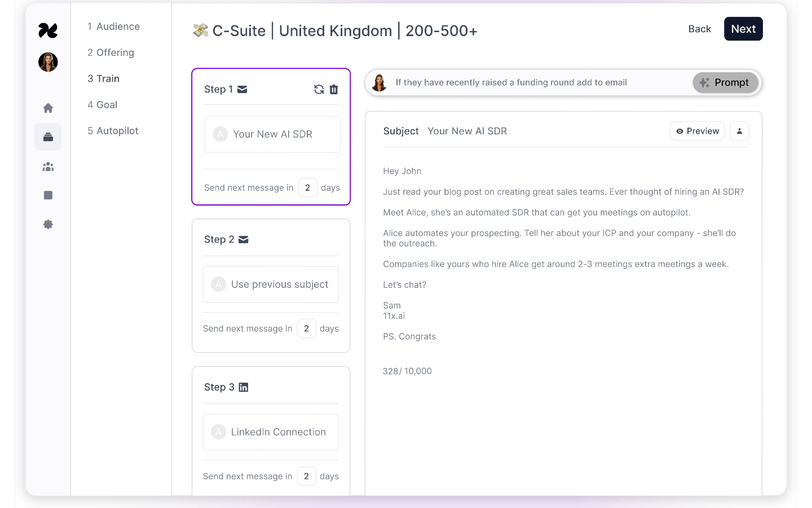The width and height of the screenshot is (812, 508).
Task: Open the Offering step
Action: [x=111, y=52]
